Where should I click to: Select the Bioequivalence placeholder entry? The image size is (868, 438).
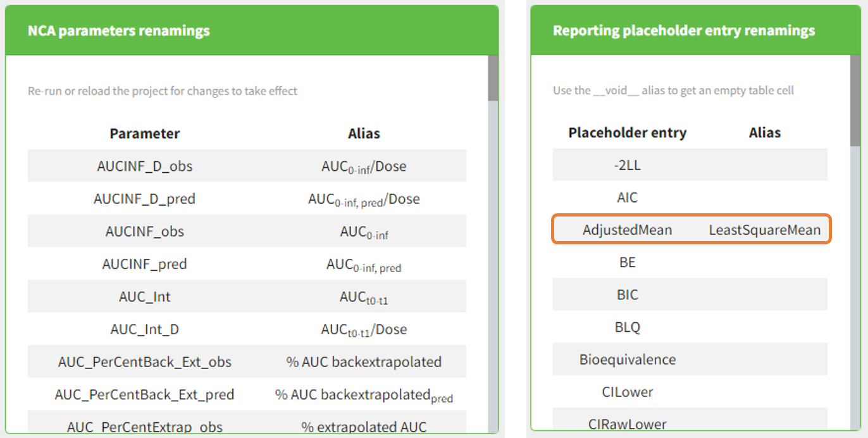point(626,359)
